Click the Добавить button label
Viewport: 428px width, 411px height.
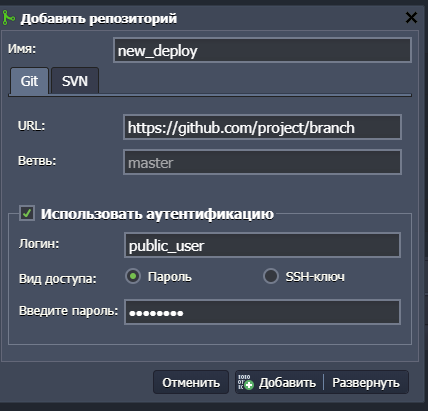287,383
